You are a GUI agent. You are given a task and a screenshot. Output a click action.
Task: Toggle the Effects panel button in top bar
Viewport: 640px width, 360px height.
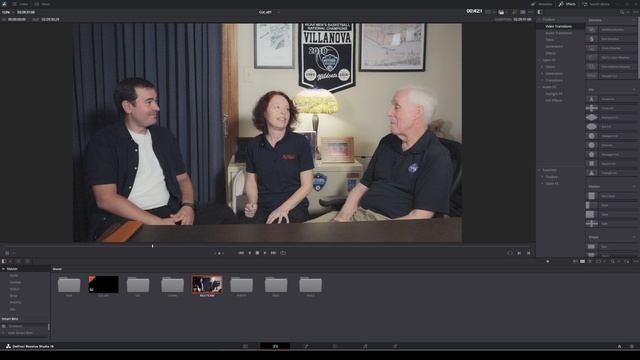click(x=567, y=4)
